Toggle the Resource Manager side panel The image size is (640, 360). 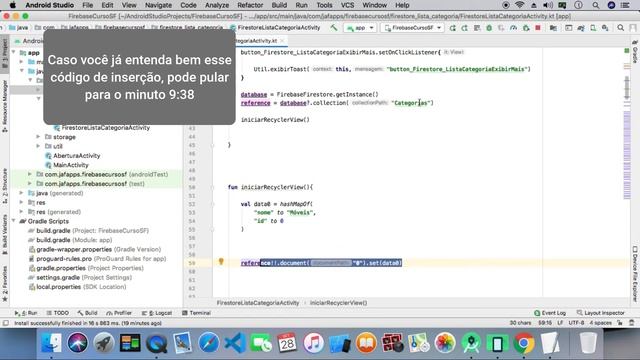click(4, 106)
